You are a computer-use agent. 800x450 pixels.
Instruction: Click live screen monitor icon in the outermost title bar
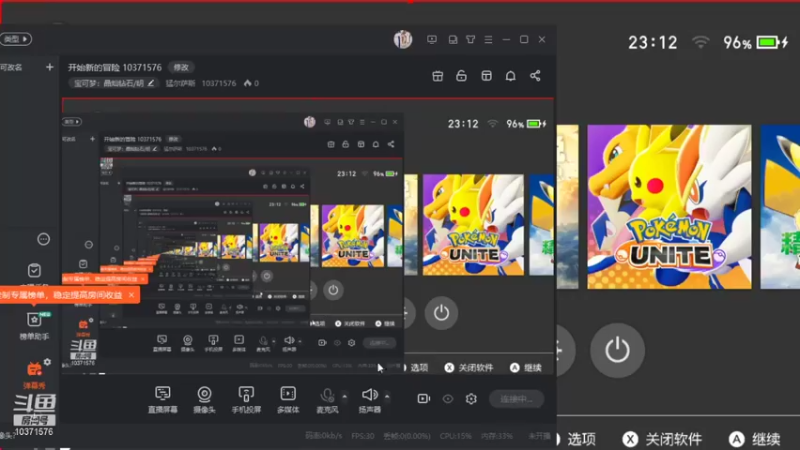pyautogui.click(x=432, y=39)
